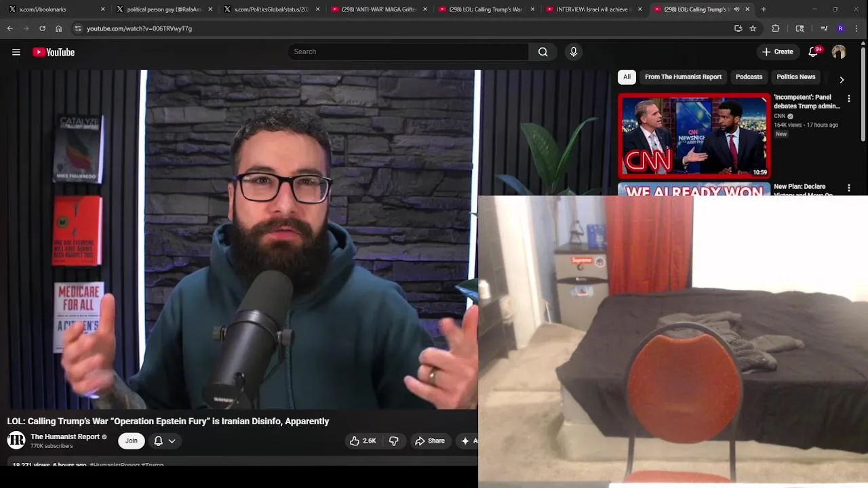Switch to the political person guy tab
868x488 pixels.
pyautogui.click(x=164, y=9)
